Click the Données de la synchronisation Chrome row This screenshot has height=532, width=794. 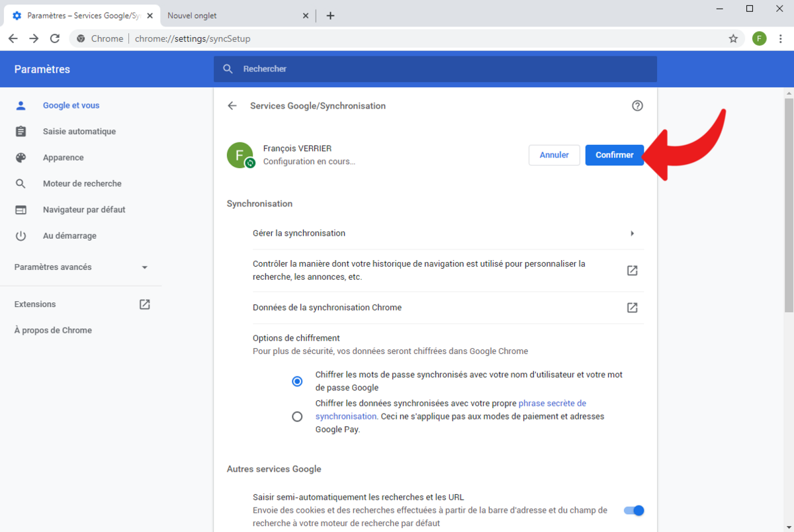tap(448, 308)
